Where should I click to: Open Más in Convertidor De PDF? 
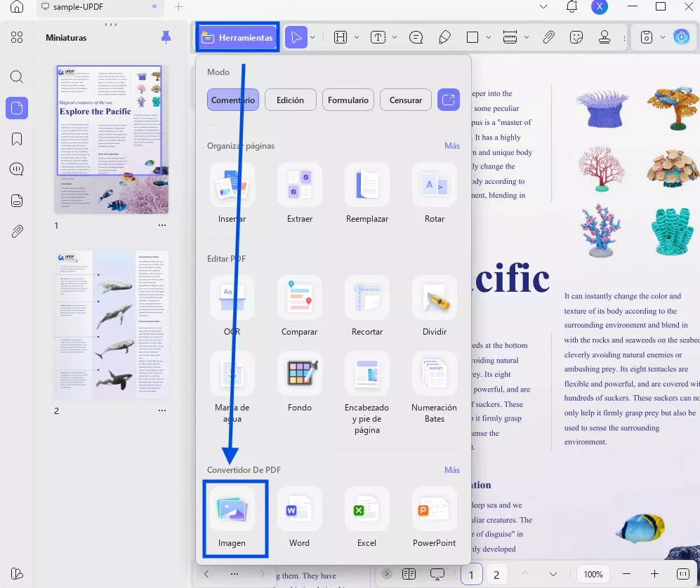click(x=451, y=470)
